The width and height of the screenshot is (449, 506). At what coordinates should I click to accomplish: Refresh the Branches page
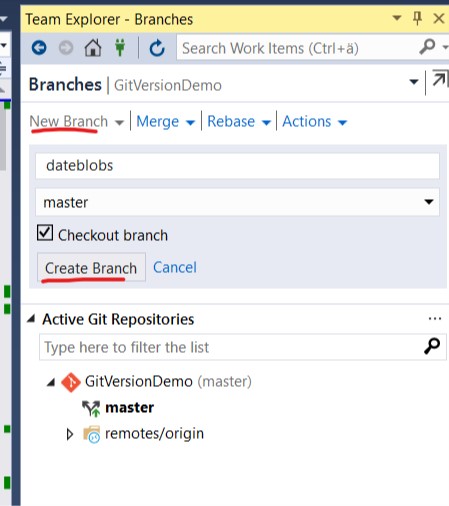tap(157, 48)
